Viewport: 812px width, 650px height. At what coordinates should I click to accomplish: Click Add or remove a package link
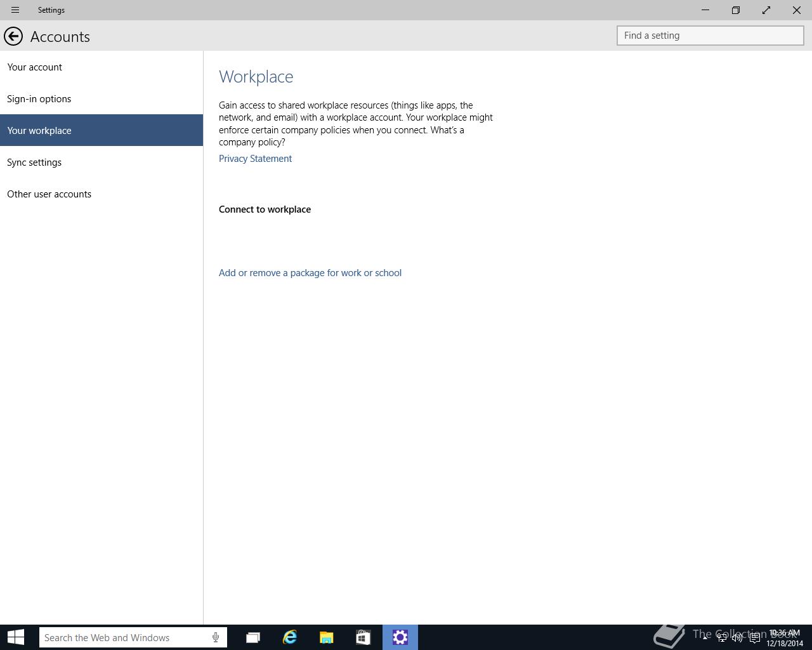click(x=310, y=273)
